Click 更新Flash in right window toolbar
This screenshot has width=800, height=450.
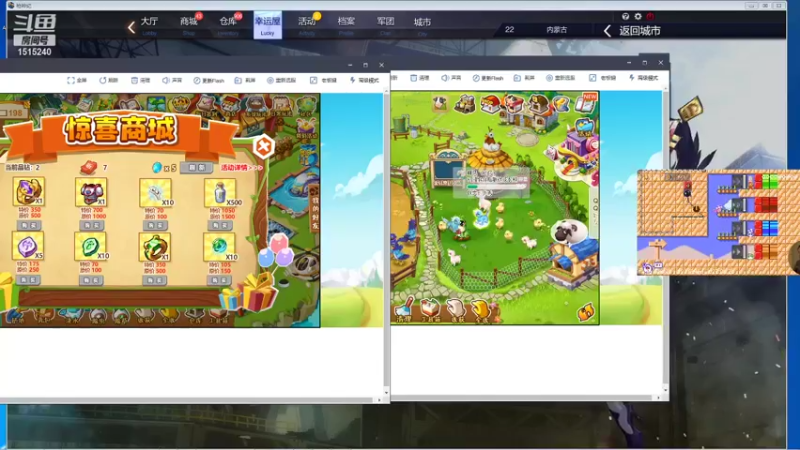pos(488,78)
